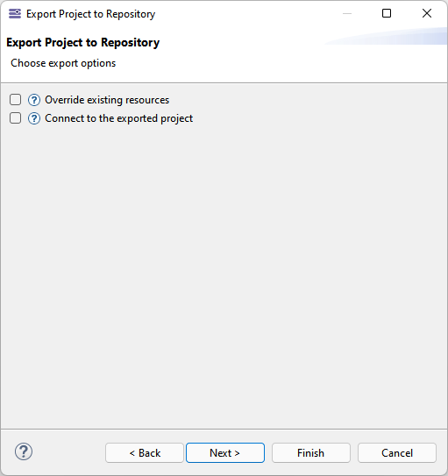Image resolution: width=448 pixels, height=476 pixels.
Task: Click the empty gray options area
Action: click(x=224, y=274)
